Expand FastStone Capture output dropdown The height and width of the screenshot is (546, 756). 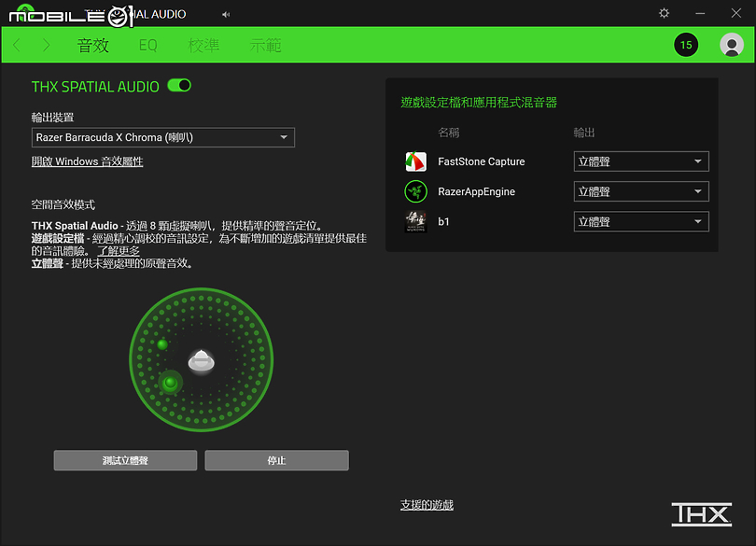641,161
